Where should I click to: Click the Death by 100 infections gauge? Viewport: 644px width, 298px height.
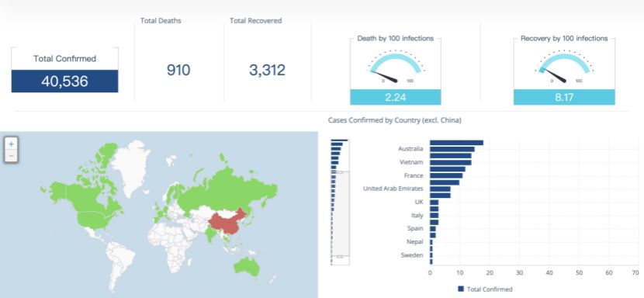pos(396,66)
